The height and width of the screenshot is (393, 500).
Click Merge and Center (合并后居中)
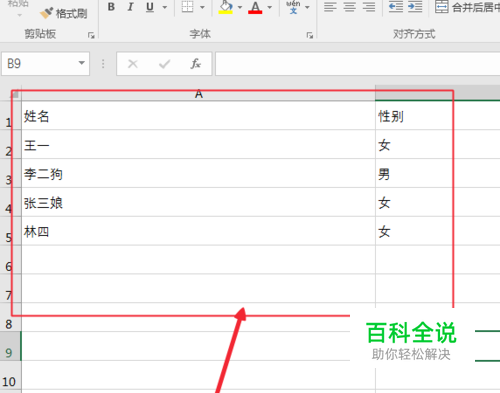click(467, 7)
